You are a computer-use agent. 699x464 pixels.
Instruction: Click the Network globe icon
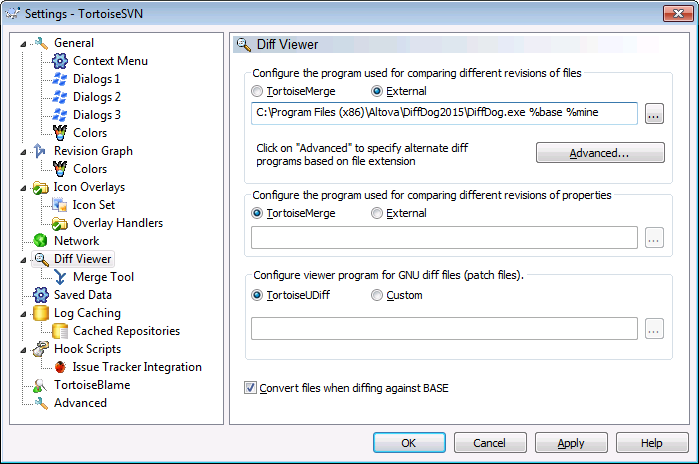(x=41, y=241)
